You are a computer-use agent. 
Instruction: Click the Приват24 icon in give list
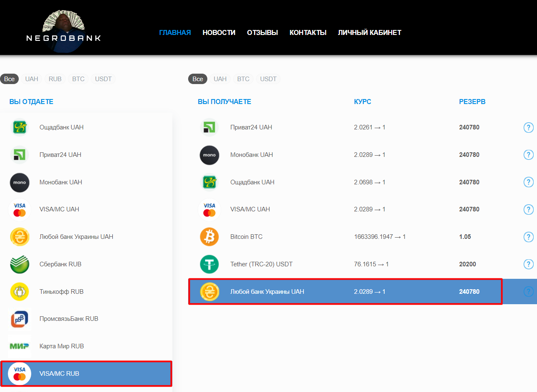click(x=20, y=155)
